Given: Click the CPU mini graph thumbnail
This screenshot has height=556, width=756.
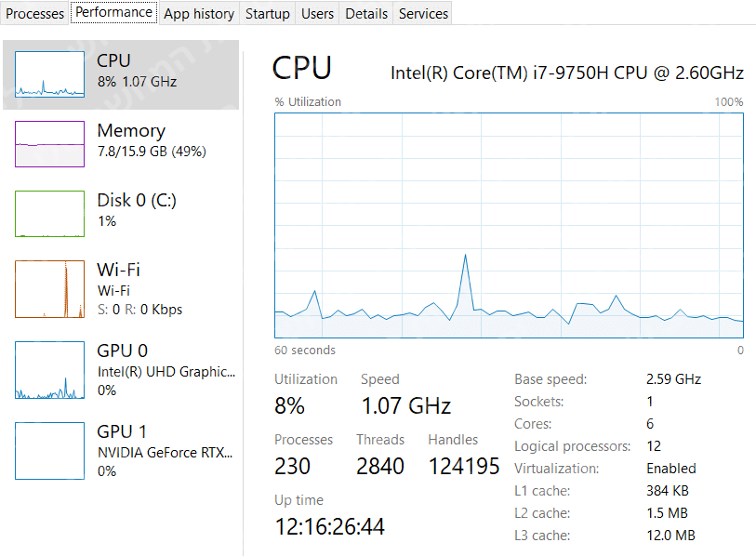Looking at the screenshot, I should pos(49,74).
